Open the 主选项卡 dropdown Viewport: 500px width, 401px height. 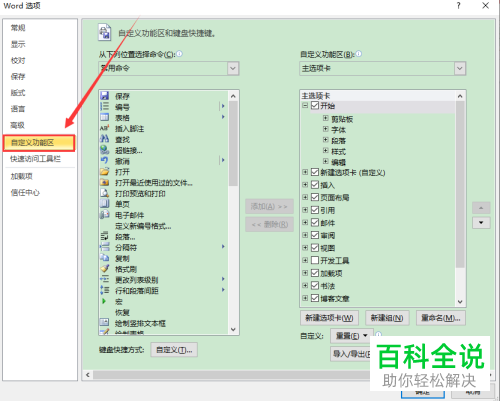pyautogui.click(x=383, y=68)
